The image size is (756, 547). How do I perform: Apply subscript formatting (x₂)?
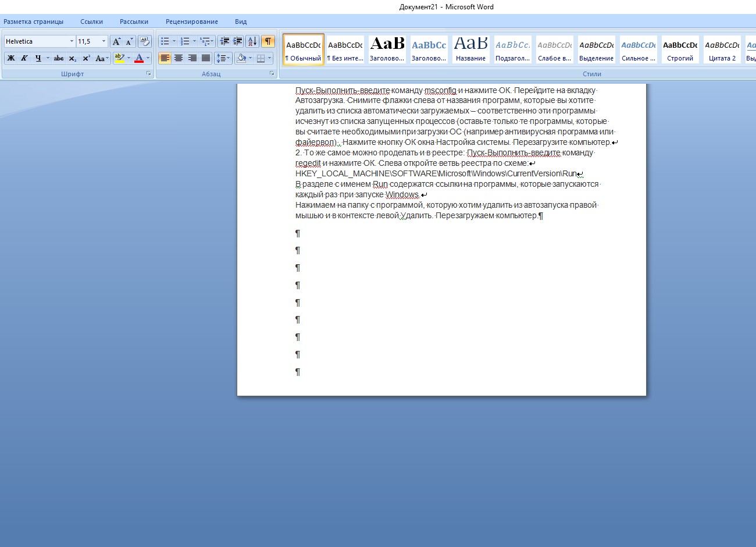72,58
